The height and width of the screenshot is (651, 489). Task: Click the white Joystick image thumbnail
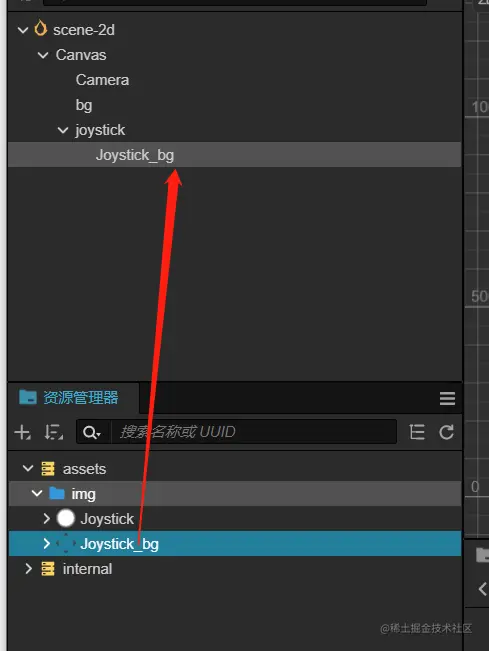point(66,519)
